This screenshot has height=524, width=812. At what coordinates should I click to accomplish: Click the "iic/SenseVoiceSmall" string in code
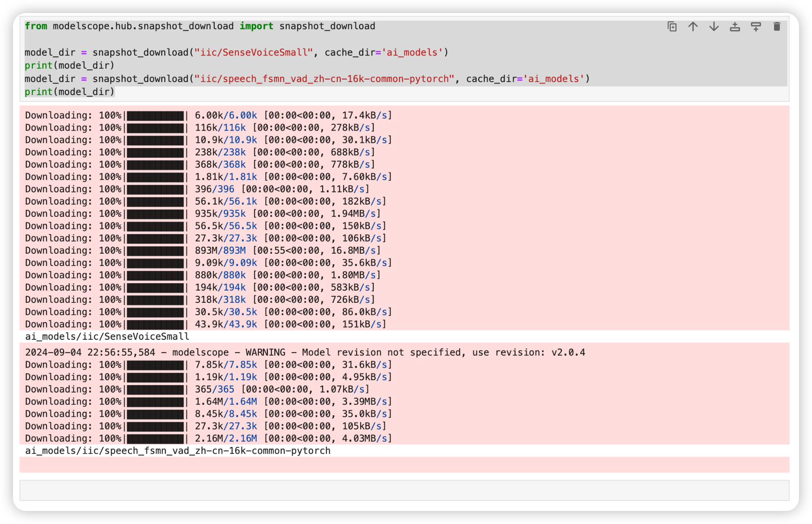[253, 53]
